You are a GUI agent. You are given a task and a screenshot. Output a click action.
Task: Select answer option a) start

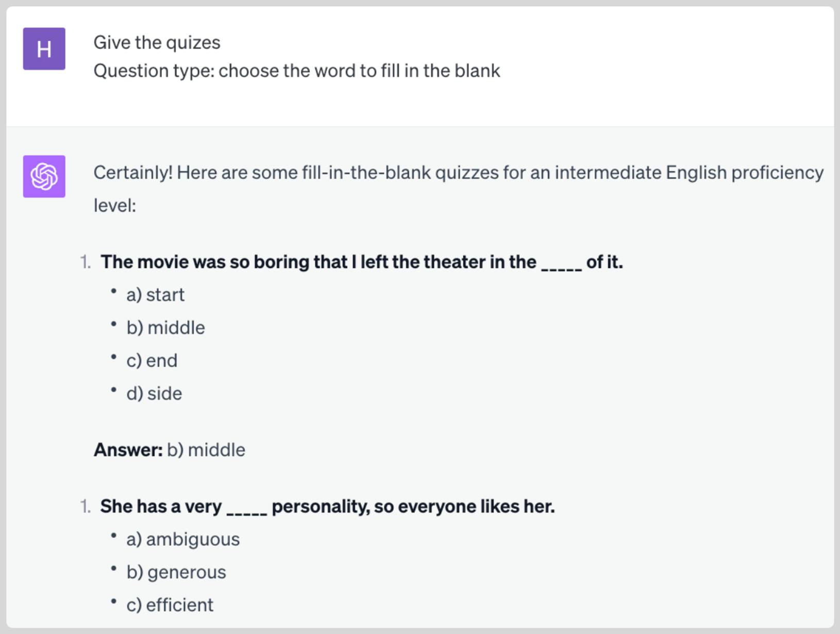[155, 295]
